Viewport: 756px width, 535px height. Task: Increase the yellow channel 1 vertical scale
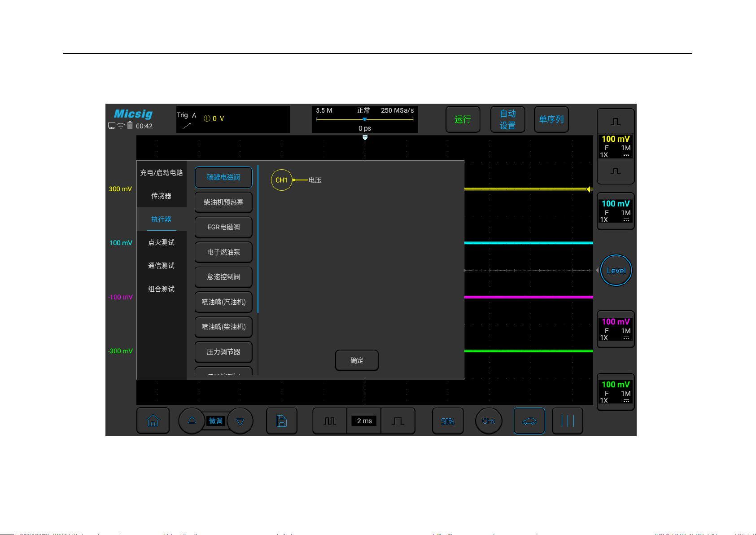click(x=616, y=122)
